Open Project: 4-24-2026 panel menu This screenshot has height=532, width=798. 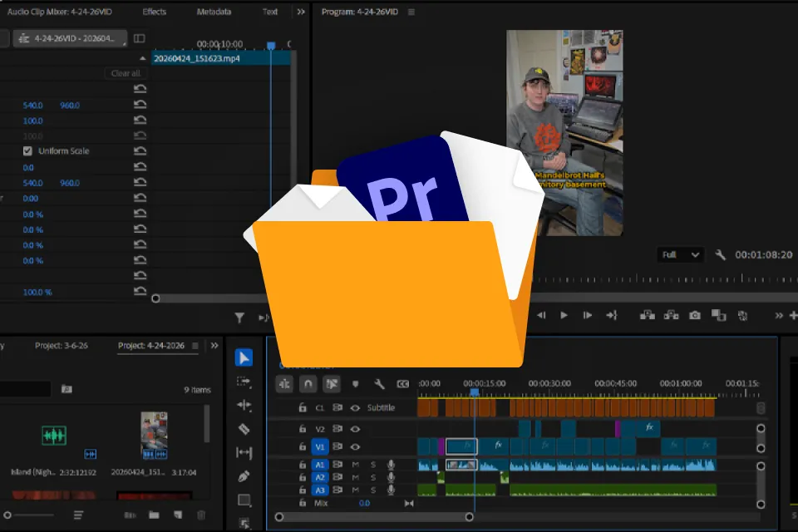click(195, 346)
